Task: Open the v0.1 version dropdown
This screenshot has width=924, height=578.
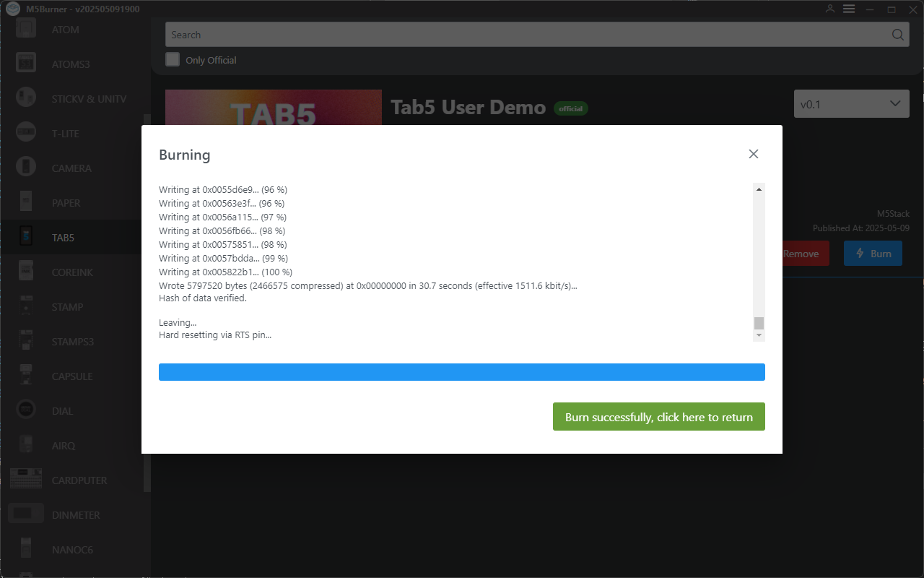Action: (x=852, y=104)
